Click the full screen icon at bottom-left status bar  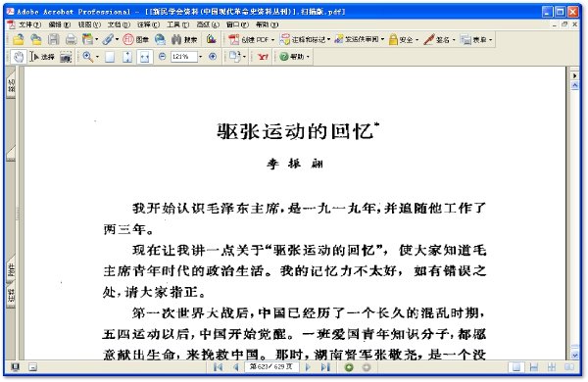(16, 367)
